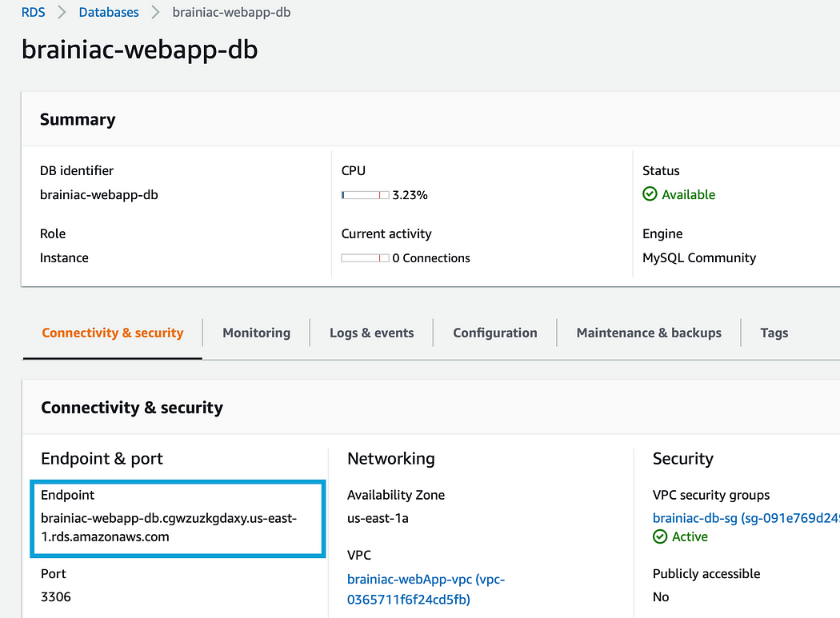Open the Logs & events tab
The width and height of the screenshot is (840, 618).
click(x=372, y=333)
